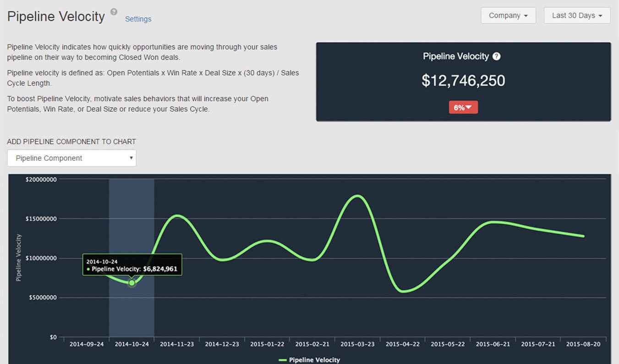
Task: Toggle the Pipeline Velocity legend series
Action: (x=309, y=360)
